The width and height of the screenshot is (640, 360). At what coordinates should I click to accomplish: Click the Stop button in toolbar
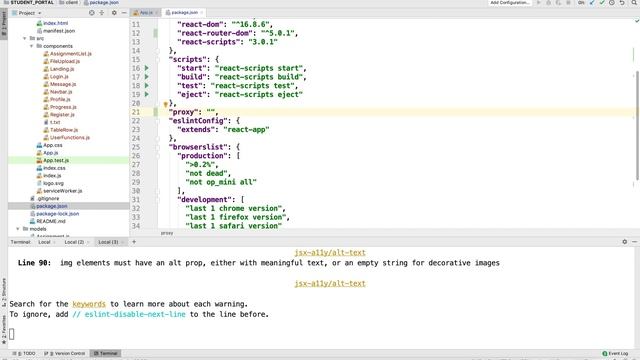[x=568, y=3]
